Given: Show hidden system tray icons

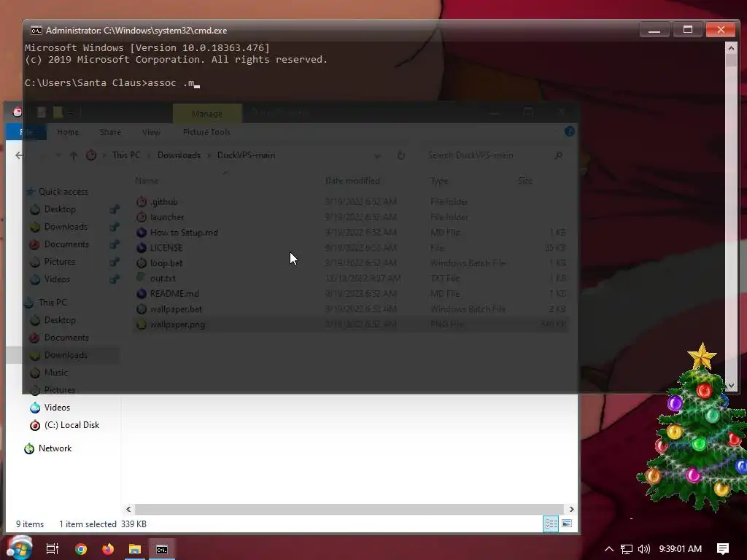Looking at the screenshot, I should (x=608, y=549).
